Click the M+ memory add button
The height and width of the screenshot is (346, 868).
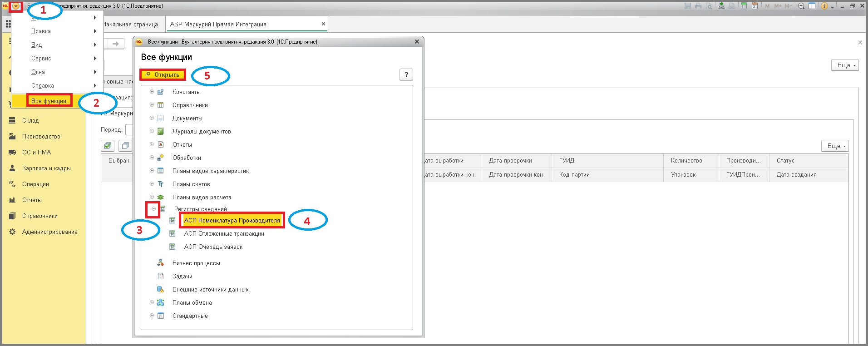[x=778, y=6]
